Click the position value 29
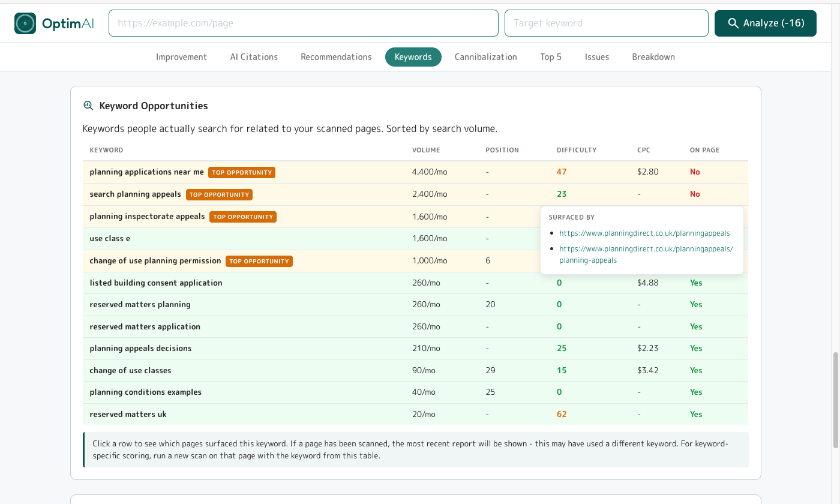This screenshot has height=504, width=840. pyautogui.click(x=490, y=371)
